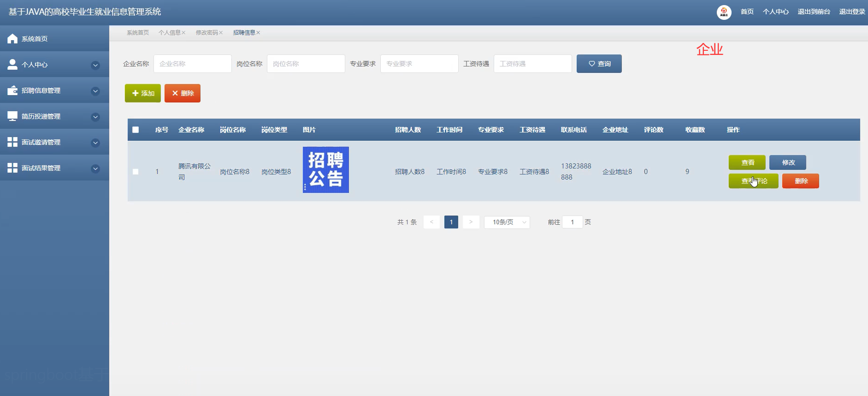Image resolution: width=868 pixels, height=396 pixels.
Task: Expand the 个人中心 menu chevron
Action: pyautogui.click(x=95, y=65)
